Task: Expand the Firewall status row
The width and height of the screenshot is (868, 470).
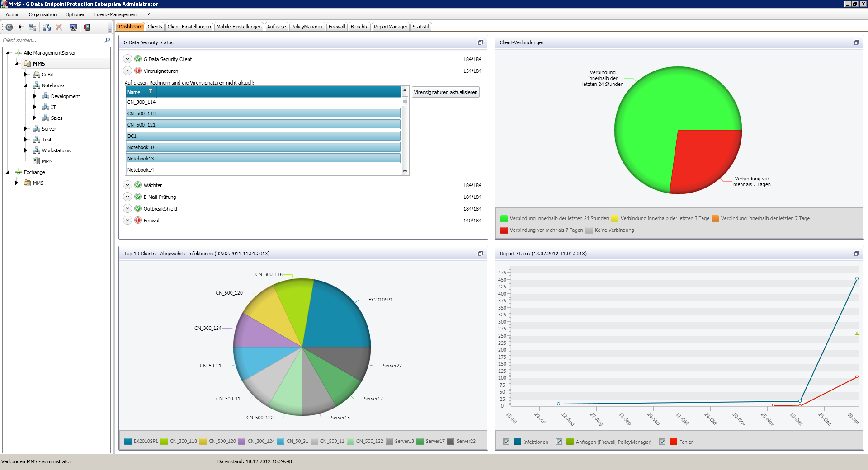Action: click(127, 220)
